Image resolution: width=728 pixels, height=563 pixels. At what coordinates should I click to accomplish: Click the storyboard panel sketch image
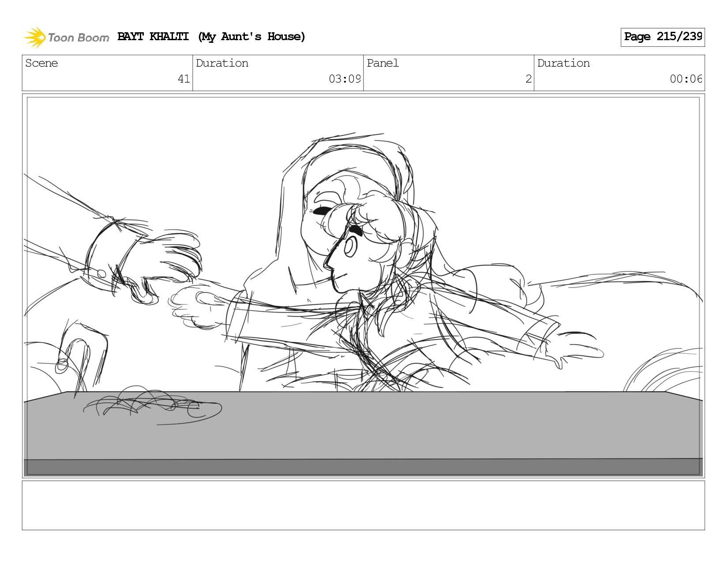(x=364, y=286)
